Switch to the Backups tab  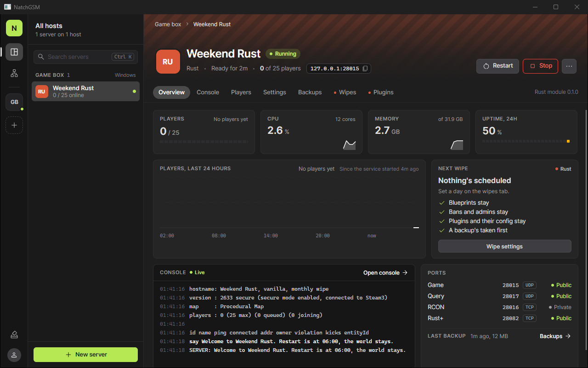pos(310,92)
